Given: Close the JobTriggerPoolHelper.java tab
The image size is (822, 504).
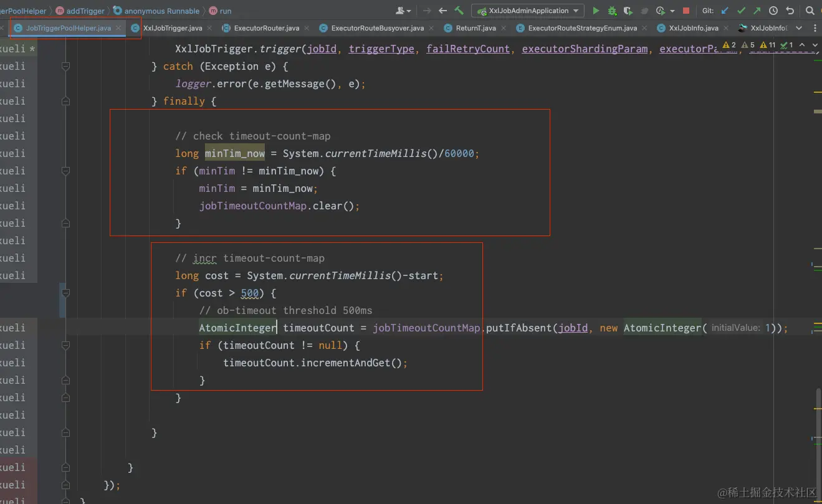Looking at the screenshot, I should pos(118,28).
